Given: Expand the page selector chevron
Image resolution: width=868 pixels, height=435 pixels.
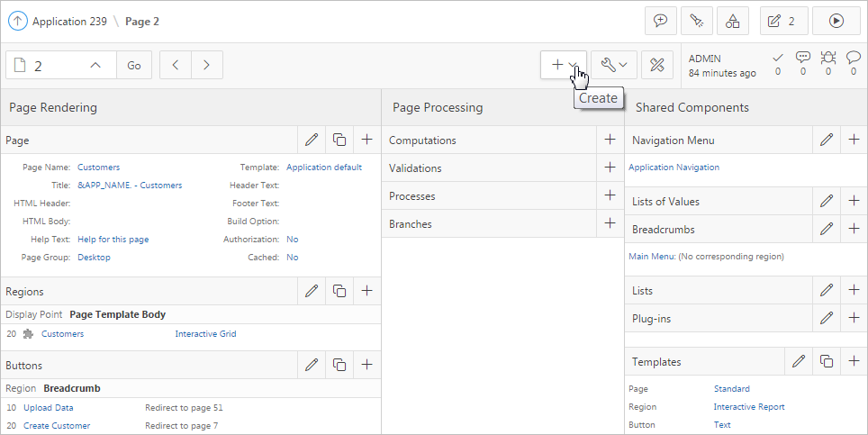Looking at the screenshot, I should coord(96,65).
